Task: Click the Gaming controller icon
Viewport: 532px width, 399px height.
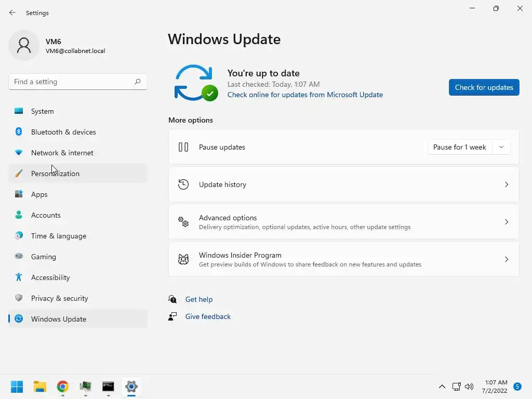Action: pyautogui.click(x=19, y=256)
